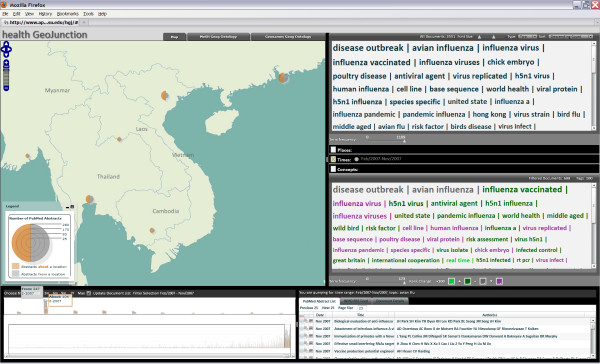The height and width of the screenshot is (364, 600).
Task: Click the browser URL address field
Action: [41, 22]
